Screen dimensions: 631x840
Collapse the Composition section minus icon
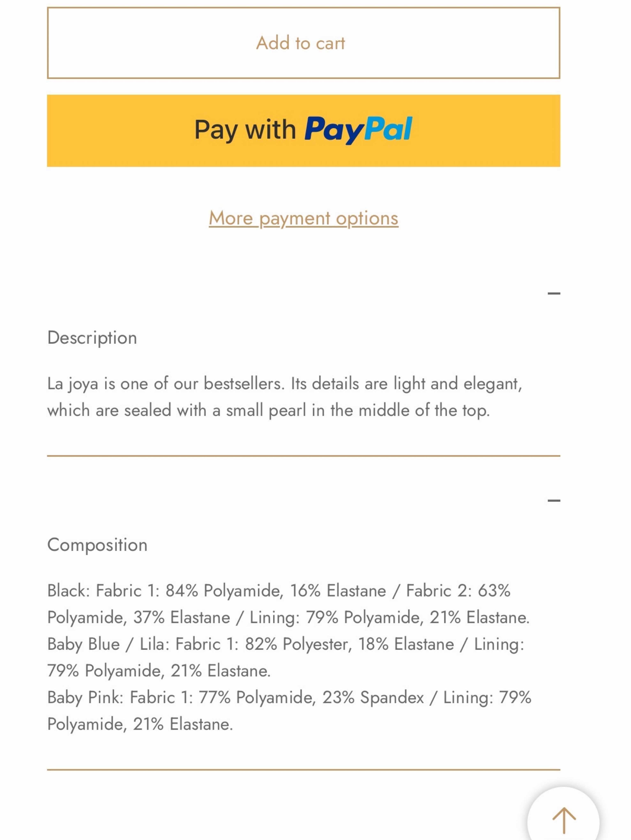click(554, 501)
